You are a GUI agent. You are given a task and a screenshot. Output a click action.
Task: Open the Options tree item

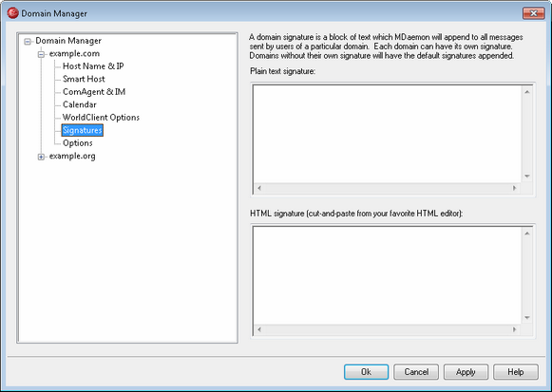78,143
